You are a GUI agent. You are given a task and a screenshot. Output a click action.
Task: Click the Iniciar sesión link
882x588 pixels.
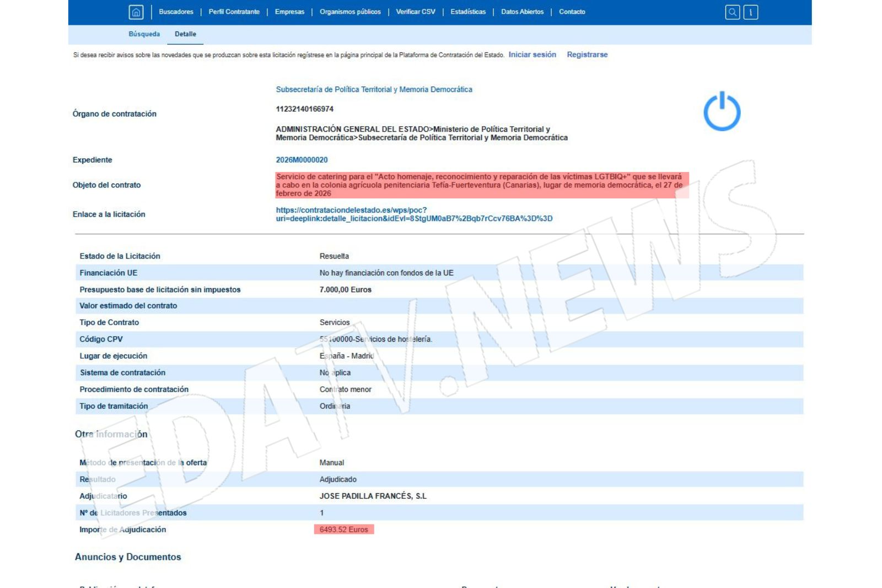(532, 55)
